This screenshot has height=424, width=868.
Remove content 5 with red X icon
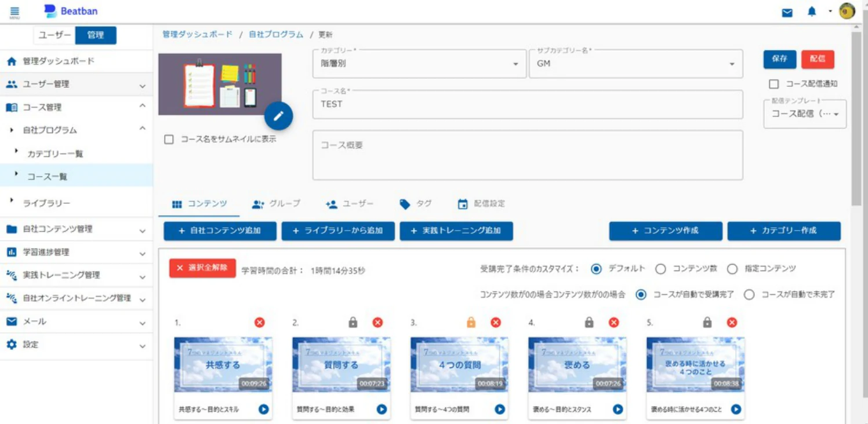click(732, 323)
